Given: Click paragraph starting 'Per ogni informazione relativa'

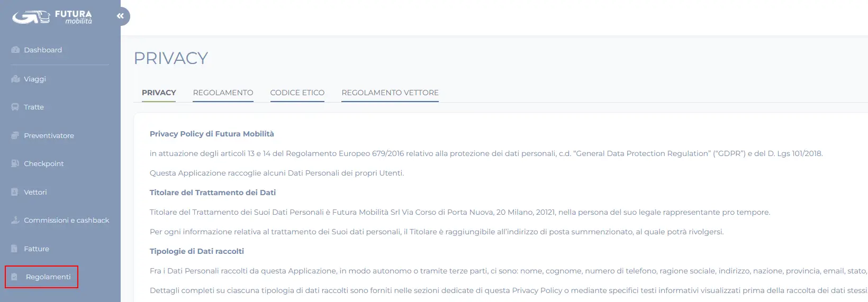Looking at the screenshot, I should pyautogui.click(x=437, y=232).
